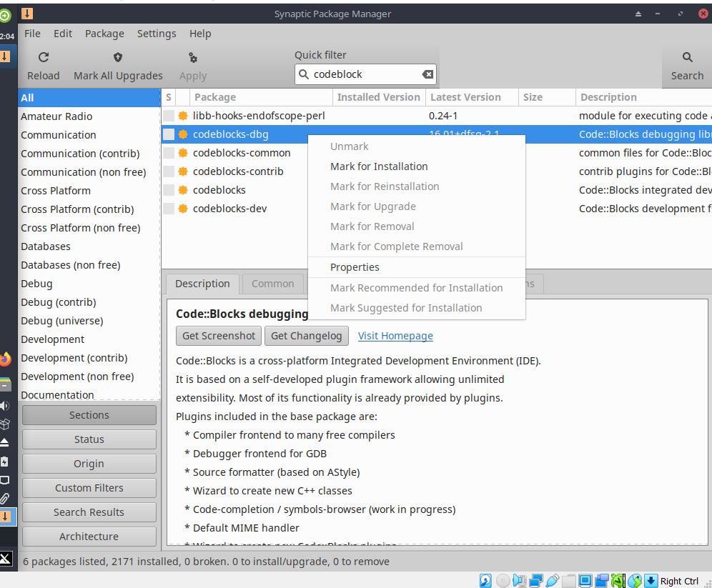
Task: Toggle the selection checkbox beside codeblocks-common
Action: (x=169, y=152)
